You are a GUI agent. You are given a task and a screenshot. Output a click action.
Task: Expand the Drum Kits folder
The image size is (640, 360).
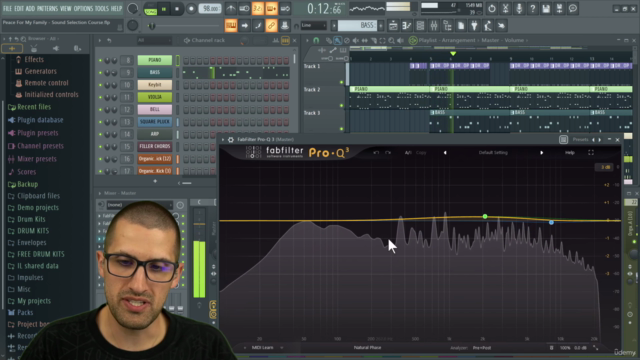pyautogui.click(x=31, y=219)
